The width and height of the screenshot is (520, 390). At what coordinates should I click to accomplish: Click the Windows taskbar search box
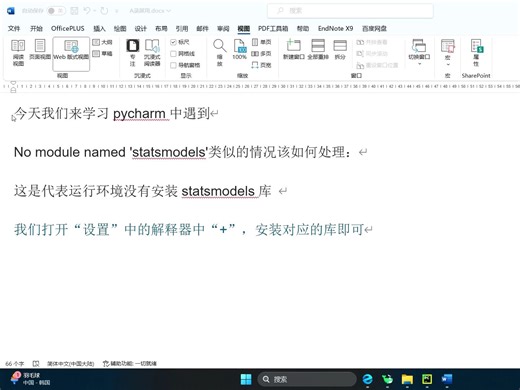pyautogui.click(x=307, y=379)
